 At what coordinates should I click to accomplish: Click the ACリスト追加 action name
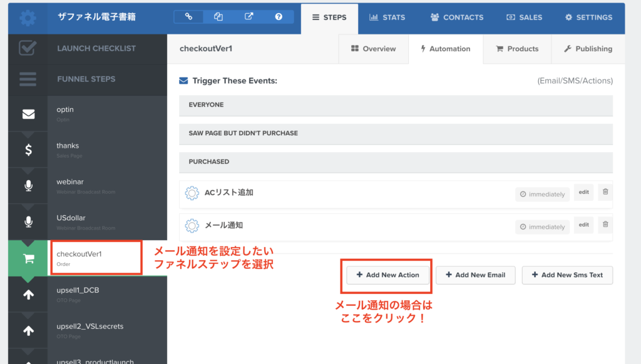click(229, 193)
